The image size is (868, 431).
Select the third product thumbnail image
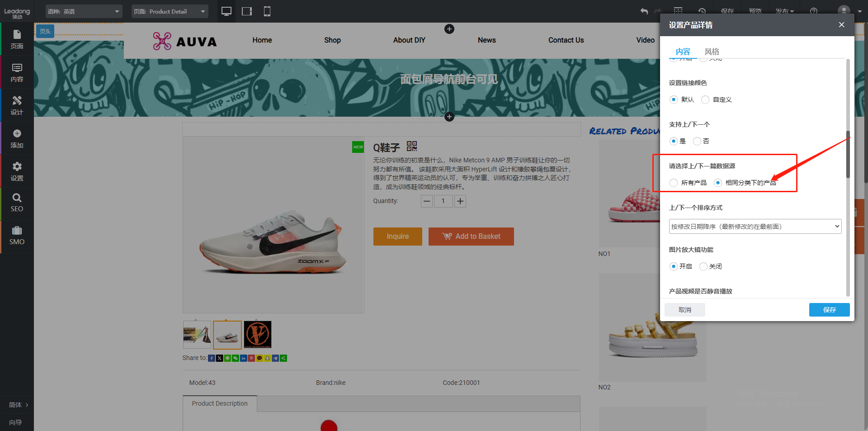pos(258,335)
